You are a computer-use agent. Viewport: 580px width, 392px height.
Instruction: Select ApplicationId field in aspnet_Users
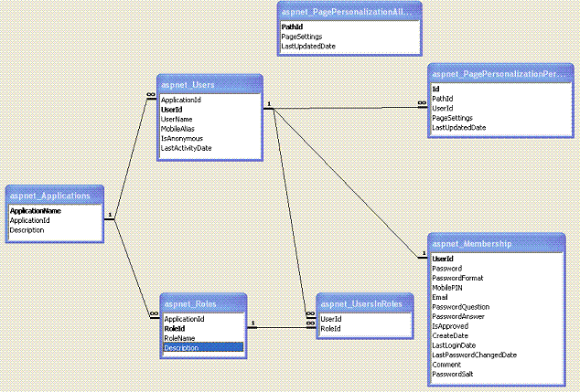[x=181, y=101]
